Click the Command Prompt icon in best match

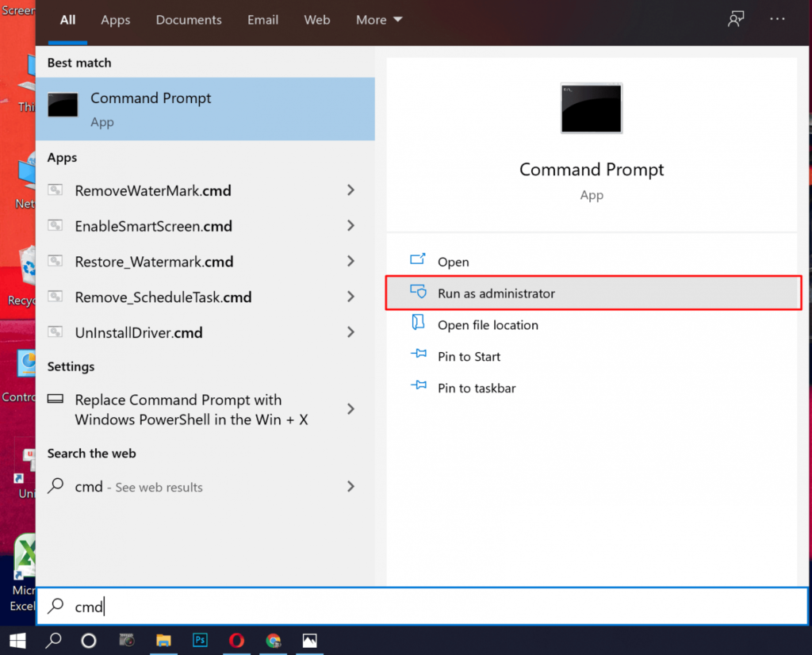(63, 105)
